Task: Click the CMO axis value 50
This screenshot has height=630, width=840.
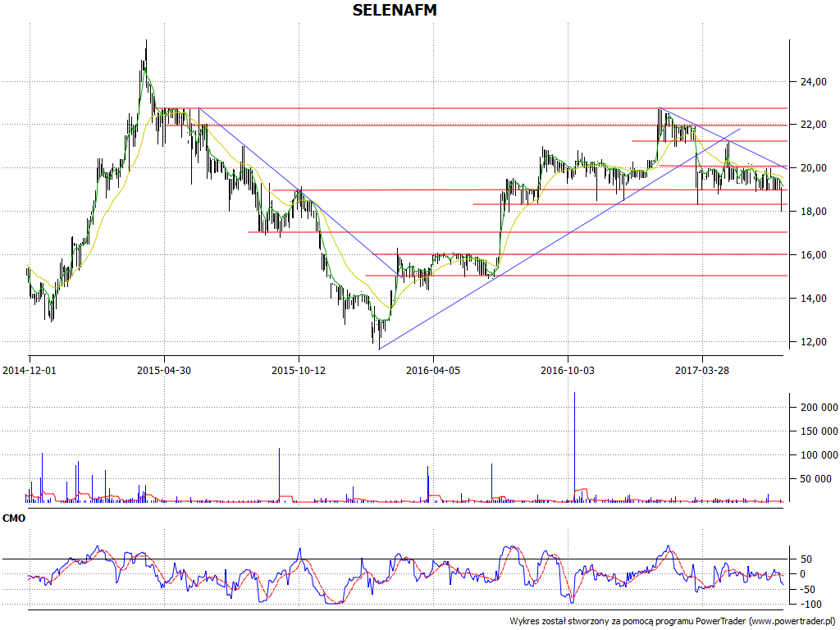Action: click(x=806, y=559)
